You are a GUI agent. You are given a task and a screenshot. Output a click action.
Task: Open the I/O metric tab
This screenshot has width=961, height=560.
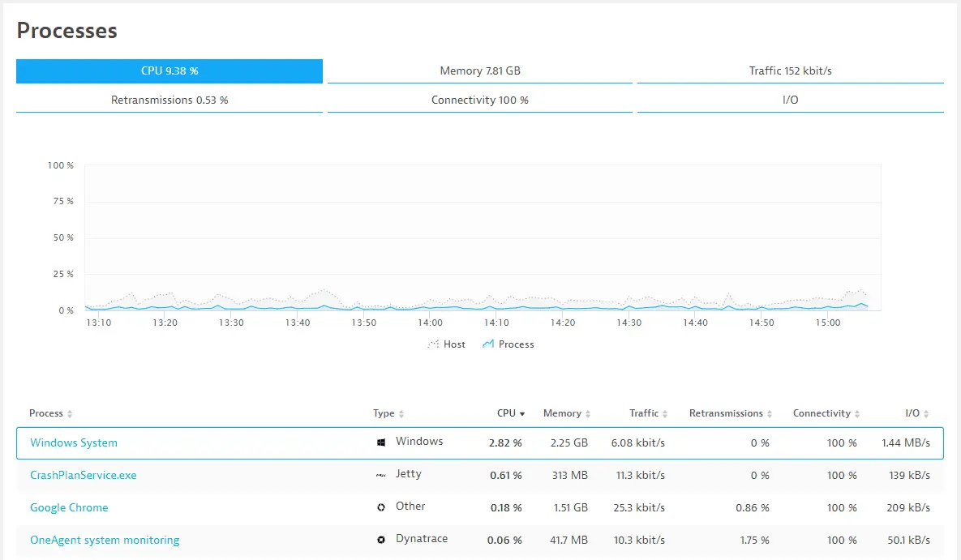tap(791, 100)
